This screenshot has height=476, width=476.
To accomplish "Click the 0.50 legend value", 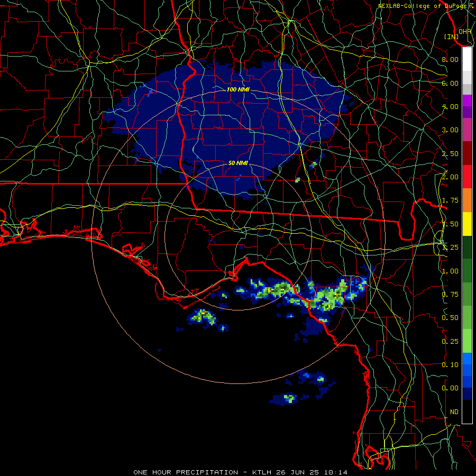I will click(450, 318).
